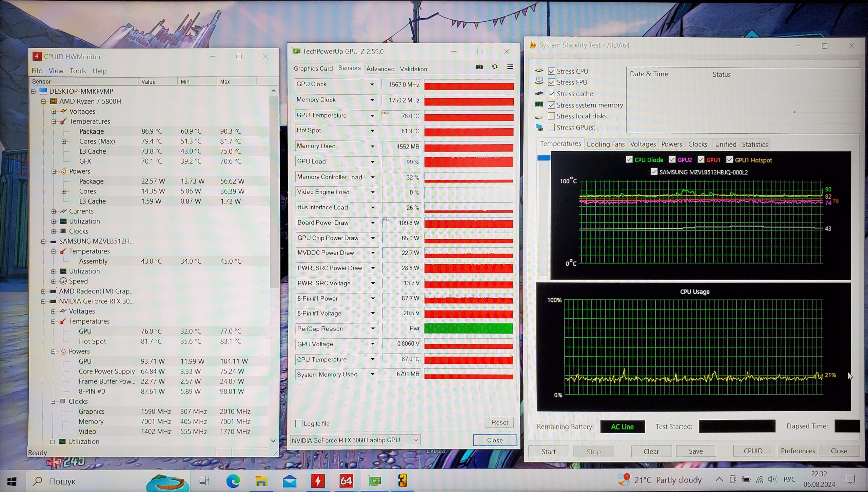Open HWMonitor from taskbar icon
This screenshot has height=492, width=868.
point(318,481)
